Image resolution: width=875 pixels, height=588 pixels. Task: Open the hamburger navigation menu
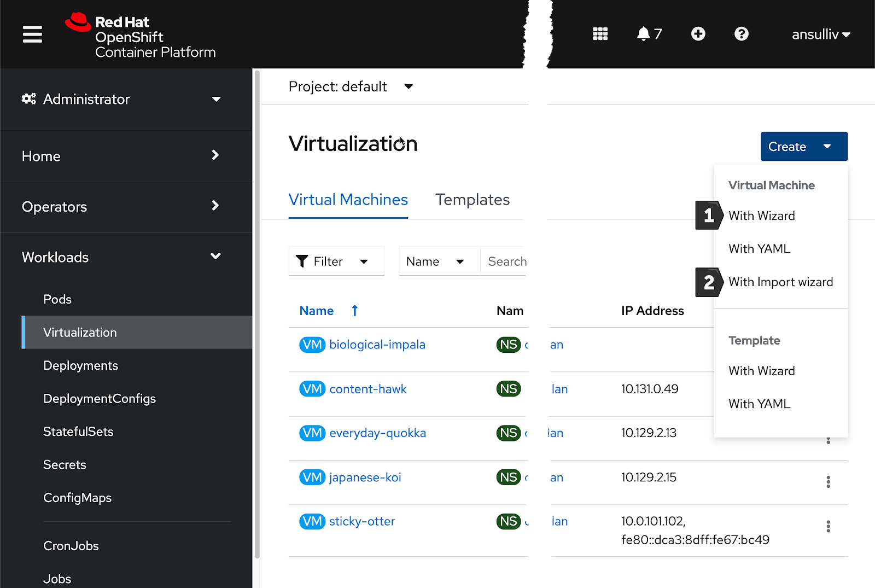(x=32, y=34)
